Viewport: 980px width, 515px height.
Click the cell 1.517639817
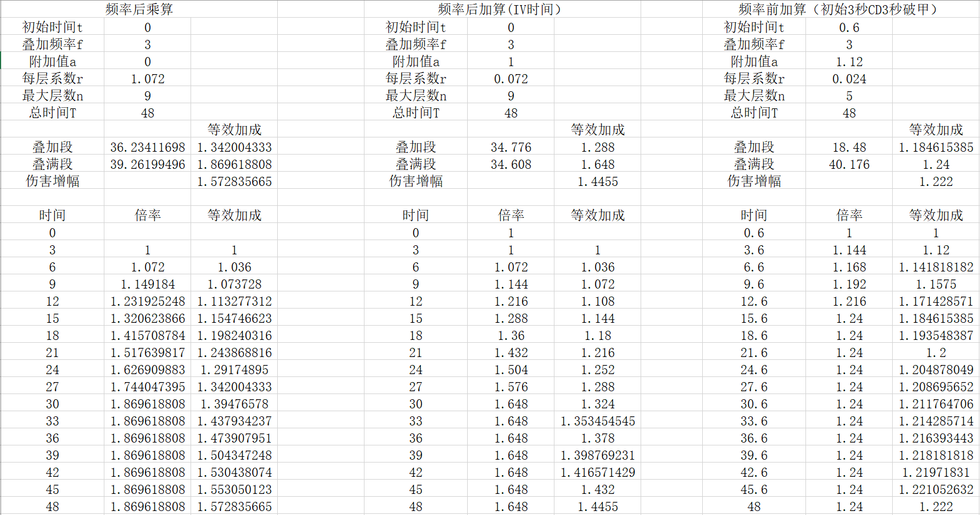148,352
